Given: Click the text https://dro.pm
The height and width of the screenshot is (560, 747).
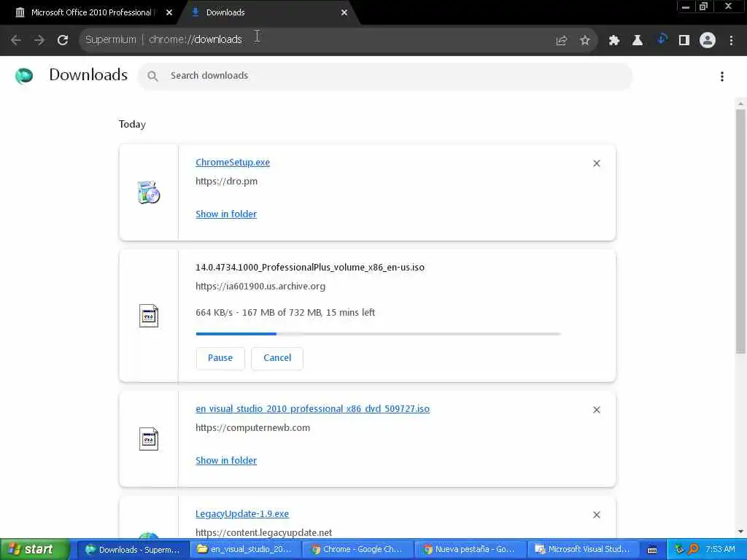Looking at the screenshot, I should pos(226,182).
